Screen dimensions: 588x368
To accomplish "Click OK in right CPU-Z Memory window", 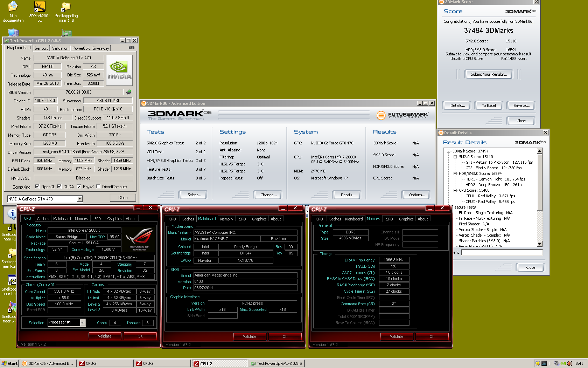I will click(x=432, y=336).
